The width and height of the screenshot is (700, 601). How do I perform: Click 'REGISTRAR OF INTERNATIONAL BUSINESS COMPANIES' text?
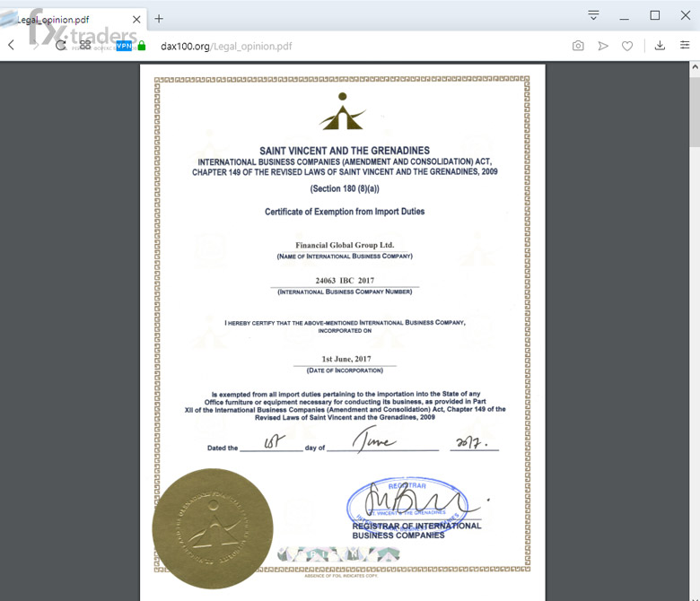[416, 530]
